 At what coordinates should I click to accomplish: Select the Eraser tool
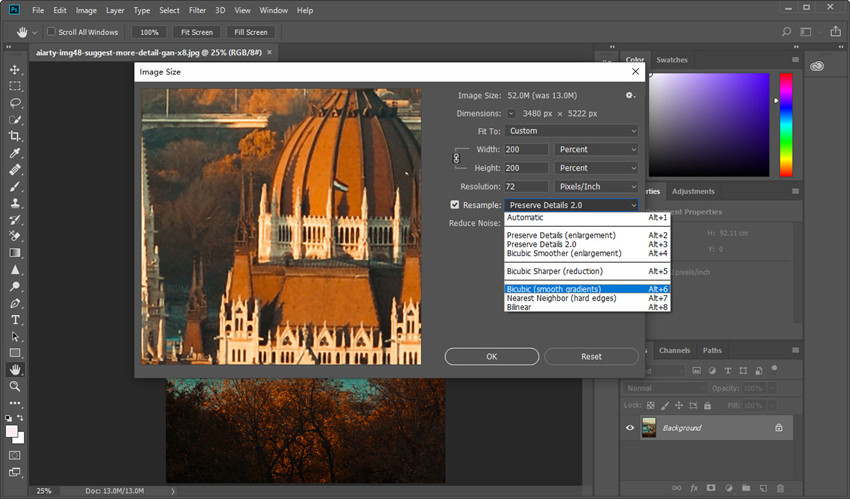point(15,236)
